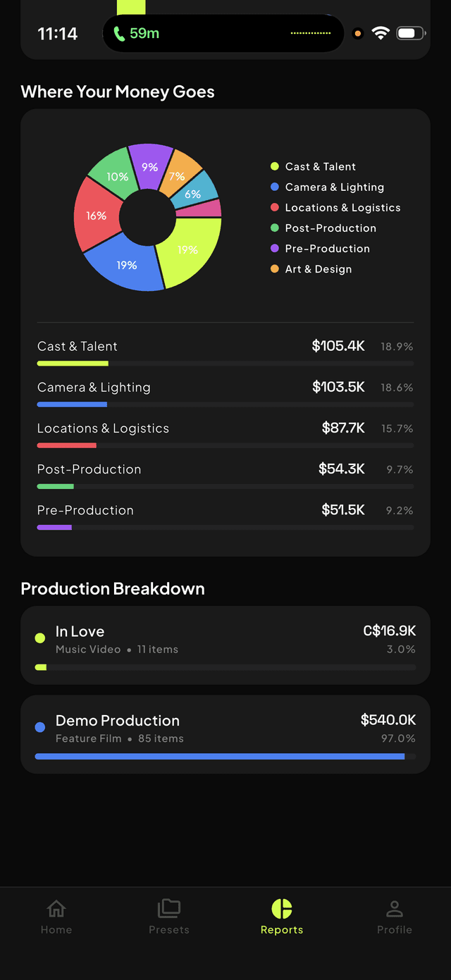Viewport: 451px width, 980px height.
Task: Toggle the Art & Design legend entry
Action: click(x=312, y=268)
